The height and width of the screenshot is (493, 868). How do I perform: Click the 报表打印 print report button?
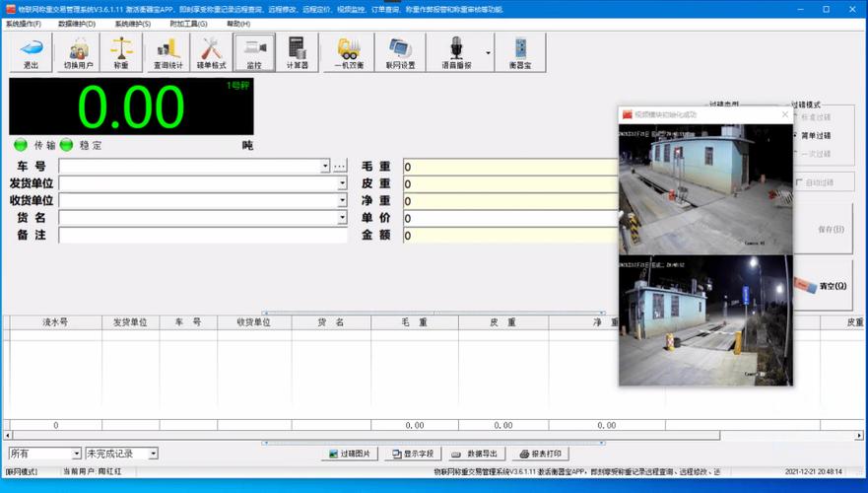point(541,454)
